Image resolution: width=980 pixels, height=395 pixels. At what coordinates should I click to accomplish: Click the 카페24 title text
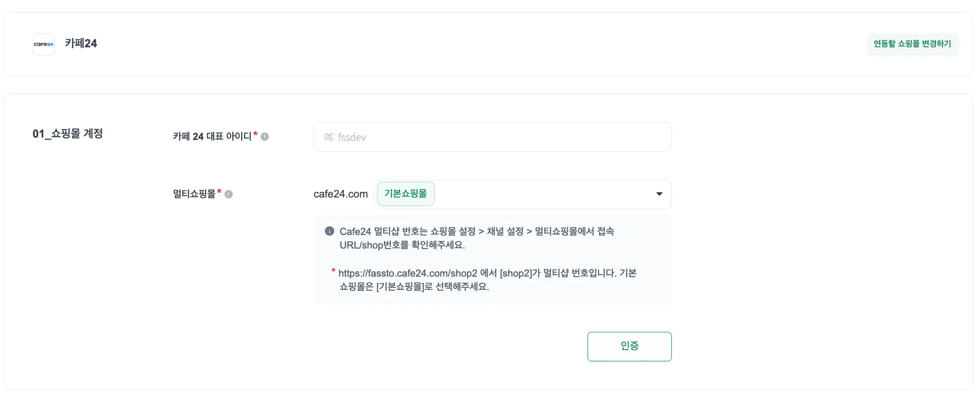(x=81, y=44)
